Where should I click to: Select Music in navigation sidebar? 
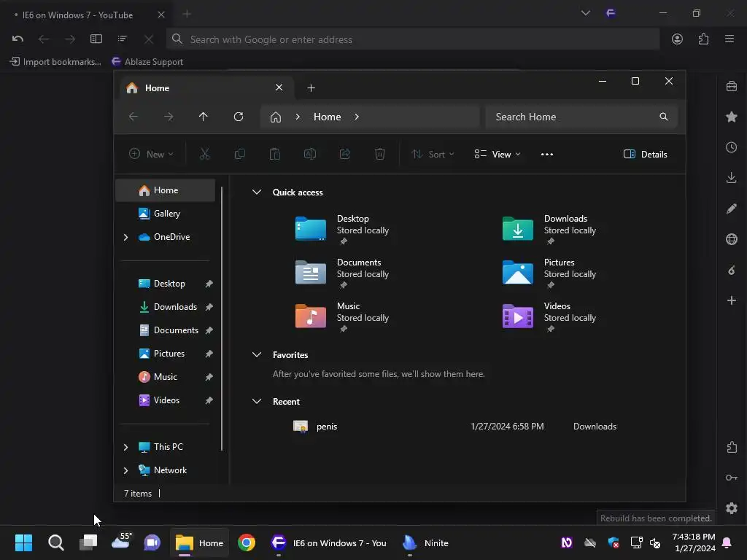click(x=165, y=377)
